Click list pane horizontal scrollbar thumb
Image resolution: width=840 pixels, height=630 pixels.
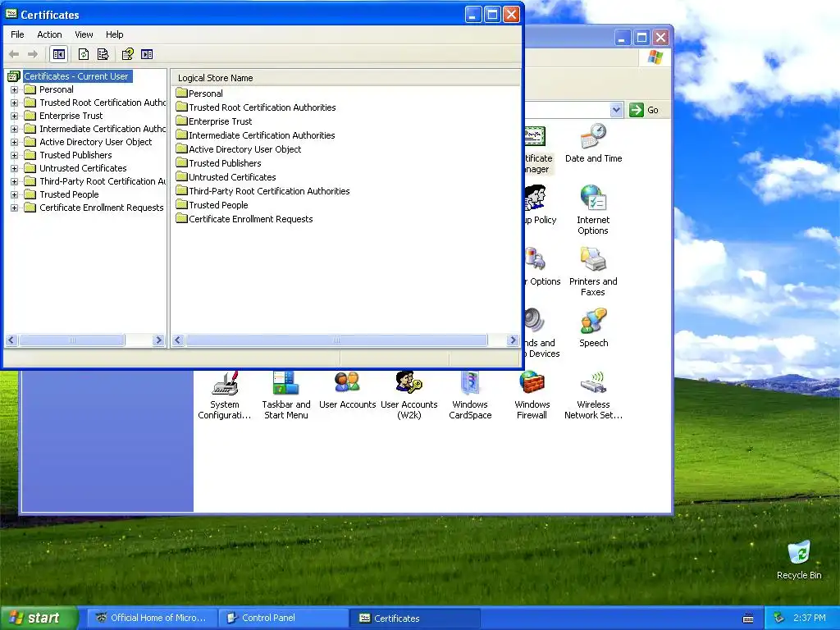336,340
